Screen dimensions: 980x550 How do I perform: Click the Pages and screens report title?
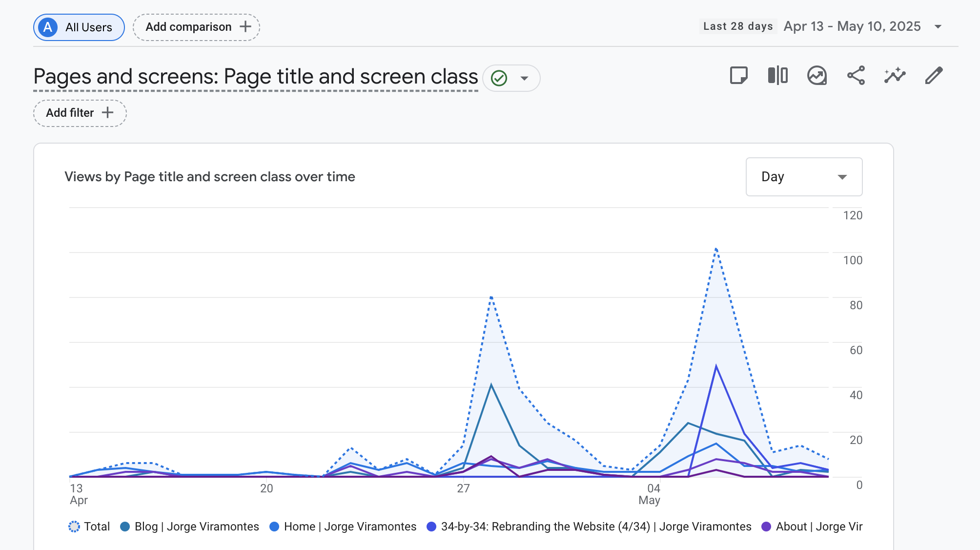(x=256, y=77)
